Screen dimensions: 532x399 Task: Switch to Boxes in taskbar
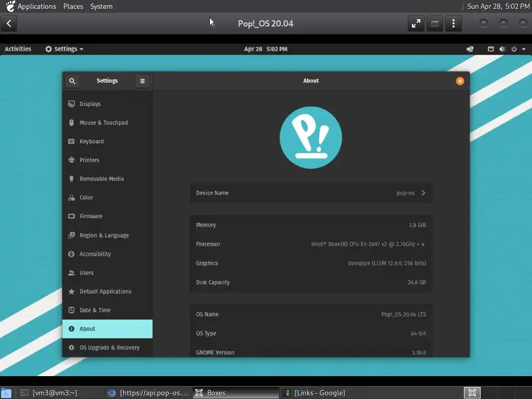click(235, 393)
